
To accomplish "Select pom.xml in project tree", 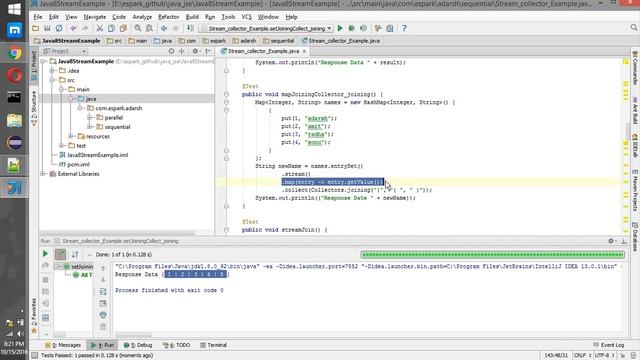I will click(x=74, y=164).
